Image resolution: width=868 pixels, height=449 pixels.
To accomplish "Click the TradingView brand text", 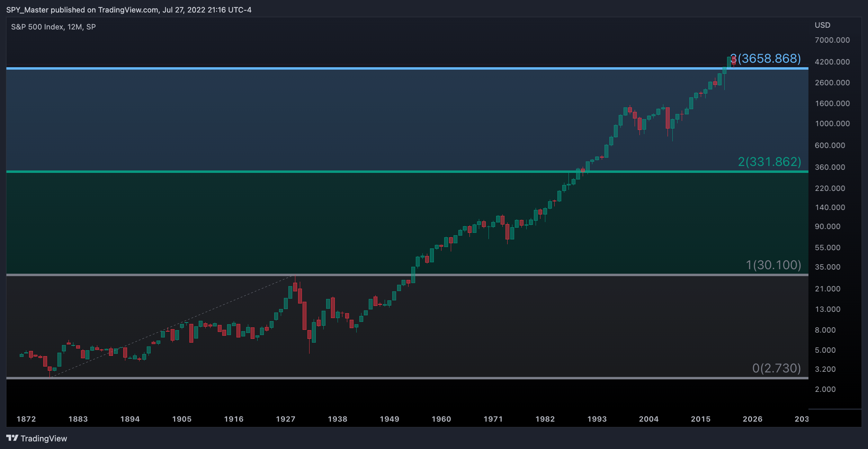I will (x=44, y=439).
